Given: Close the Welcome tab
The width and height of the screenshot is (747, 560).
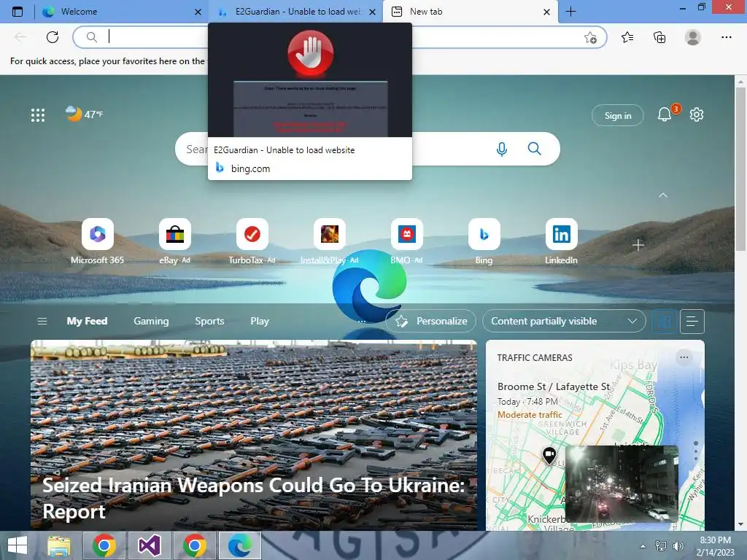Looking at the screenshot, I should click(x=198, y=12).
